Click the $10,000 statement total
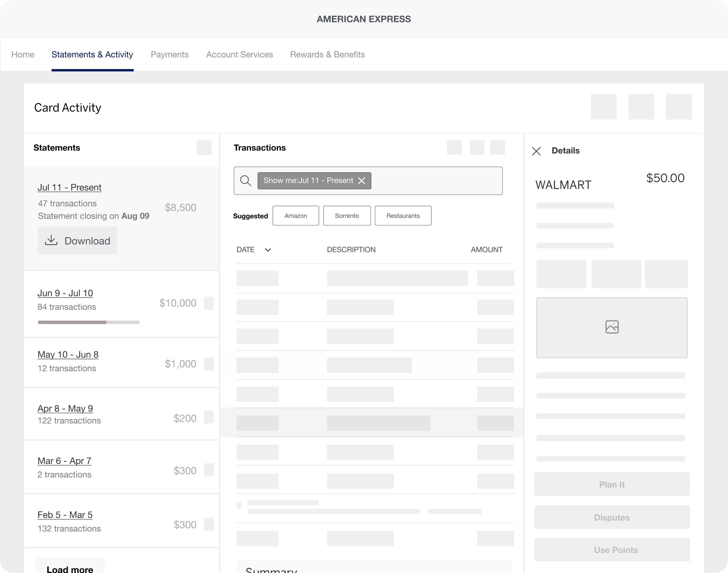The height and width of the screenshot is (573, 728). (x=178, y=303)
